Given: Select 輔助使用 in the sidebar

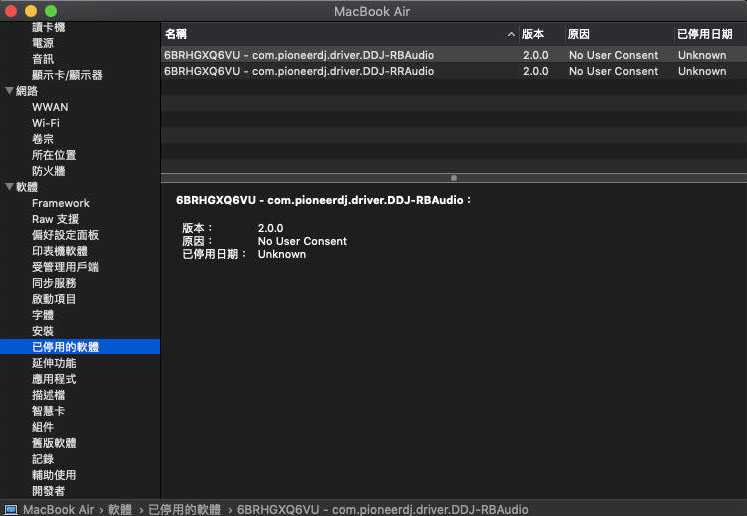Looking at the screenshot, I should [x=54, y=475].
